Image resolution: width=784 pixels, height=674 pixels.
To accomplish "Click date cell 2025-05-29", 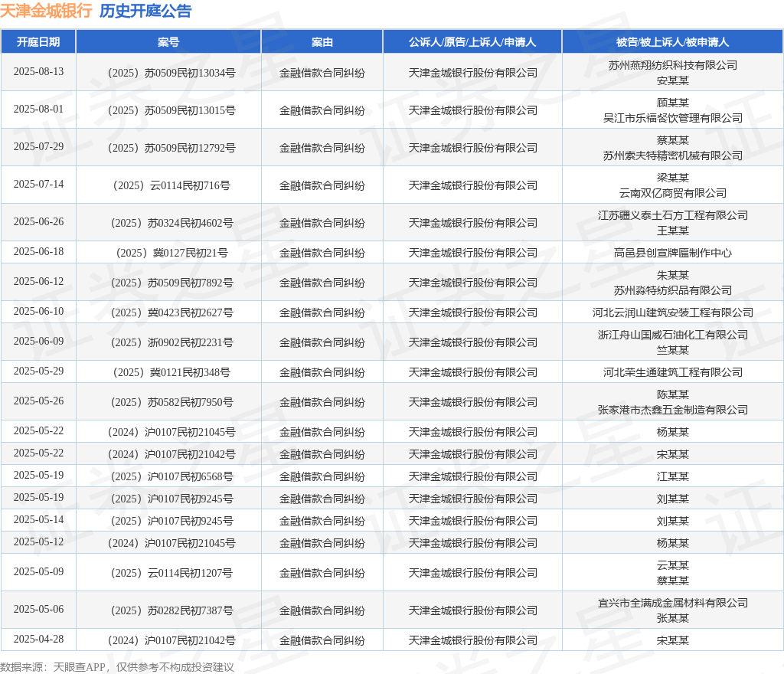I will pos(38,371).
